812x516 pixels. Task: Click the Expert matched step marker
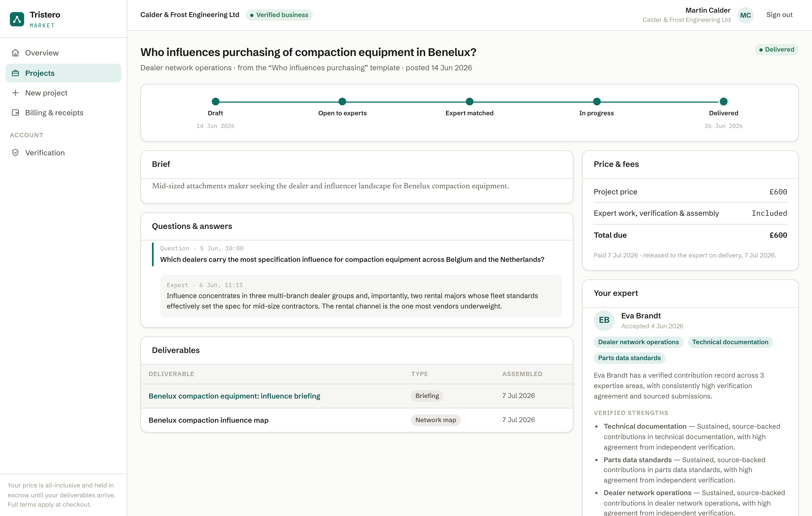point(469,101)
